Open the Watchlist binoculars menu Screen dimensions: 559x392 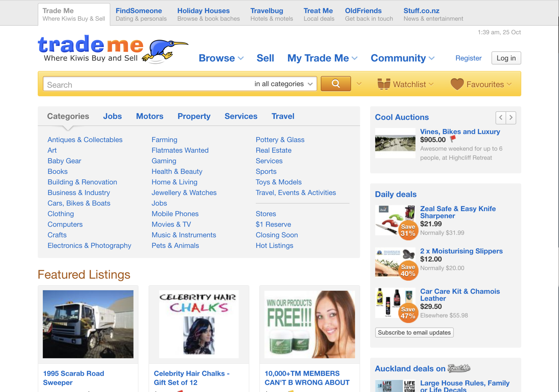tap(405, 84)
